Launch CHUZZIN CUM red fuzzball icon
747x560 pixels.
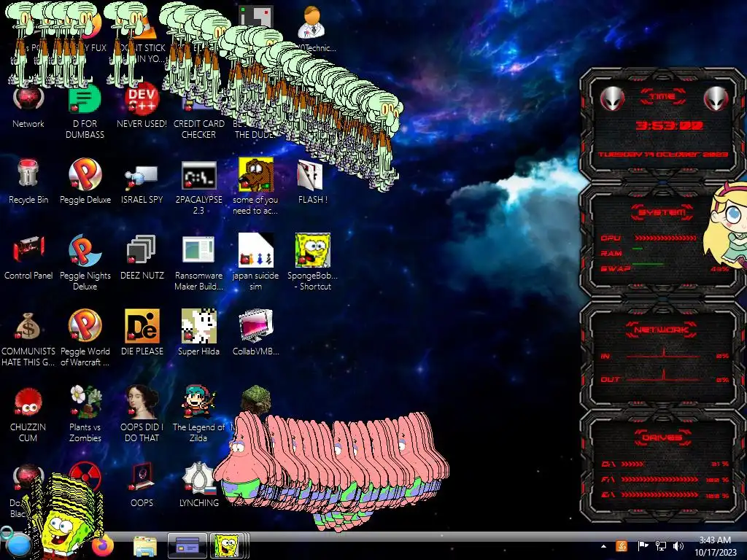pyautogui.click(x=28, y=415)
